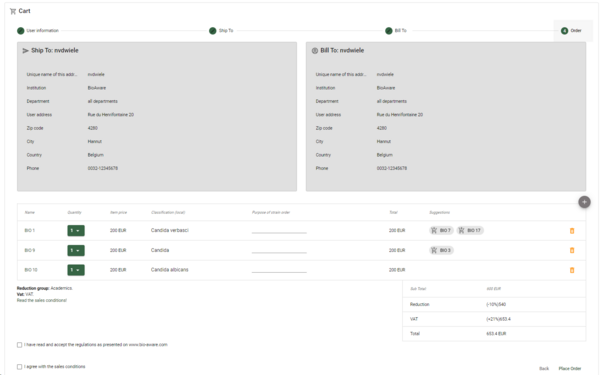The height and width of the screenshot is (375, 600).
Task: Delete the BIO 1 row
Action: 572,231
